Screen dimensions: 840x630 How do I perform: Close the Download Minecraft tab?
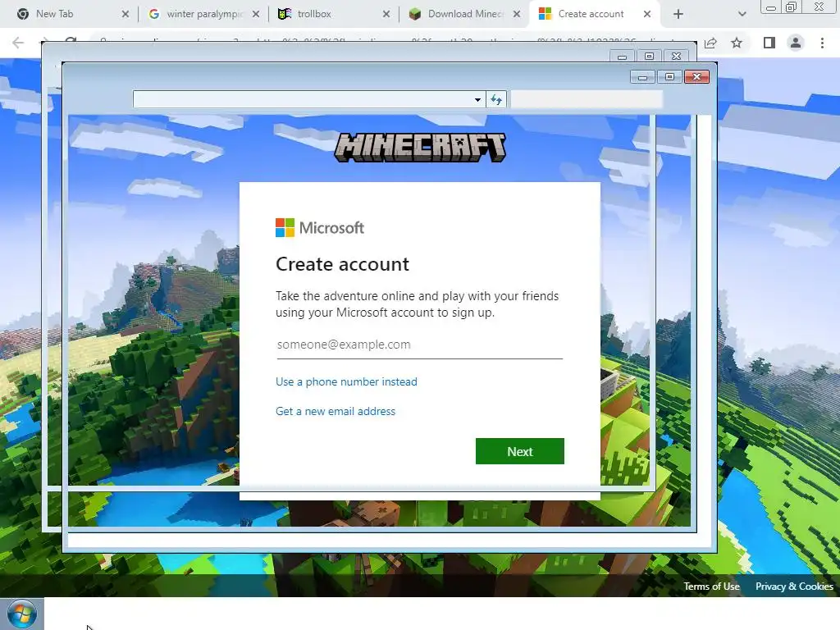(x=517, y=14)
